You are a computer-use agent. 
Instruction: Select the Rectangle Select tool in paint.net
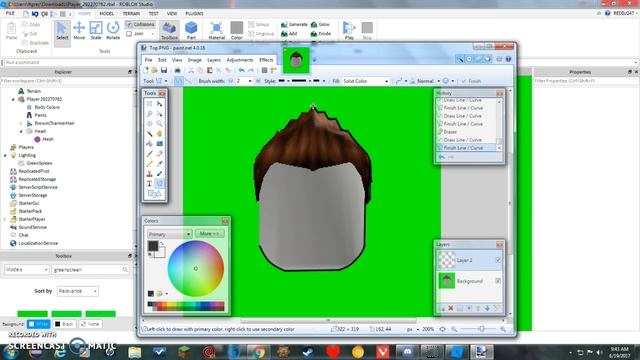pos(149,104)
